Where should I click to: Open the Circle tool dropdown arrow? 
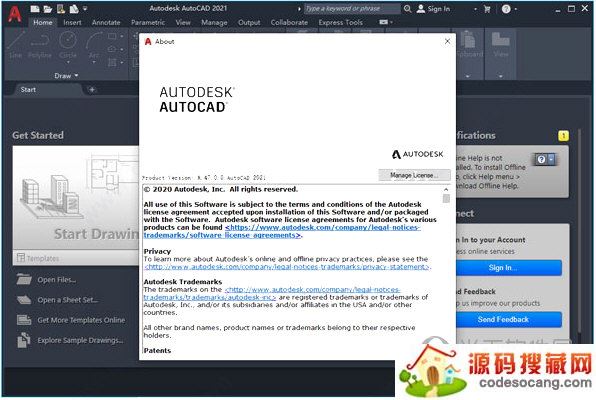click(x=68, y=62)
